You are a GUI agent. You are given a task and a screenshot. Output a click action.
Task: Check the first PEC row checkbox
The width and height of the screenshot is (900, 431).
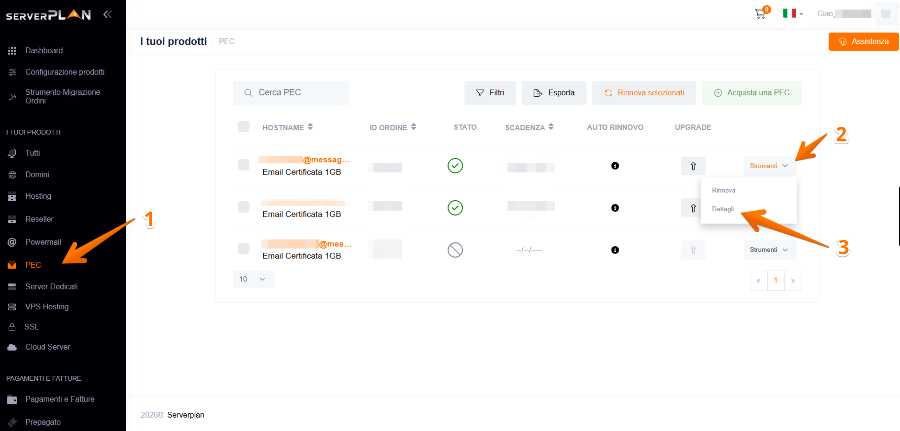(244, 165)
